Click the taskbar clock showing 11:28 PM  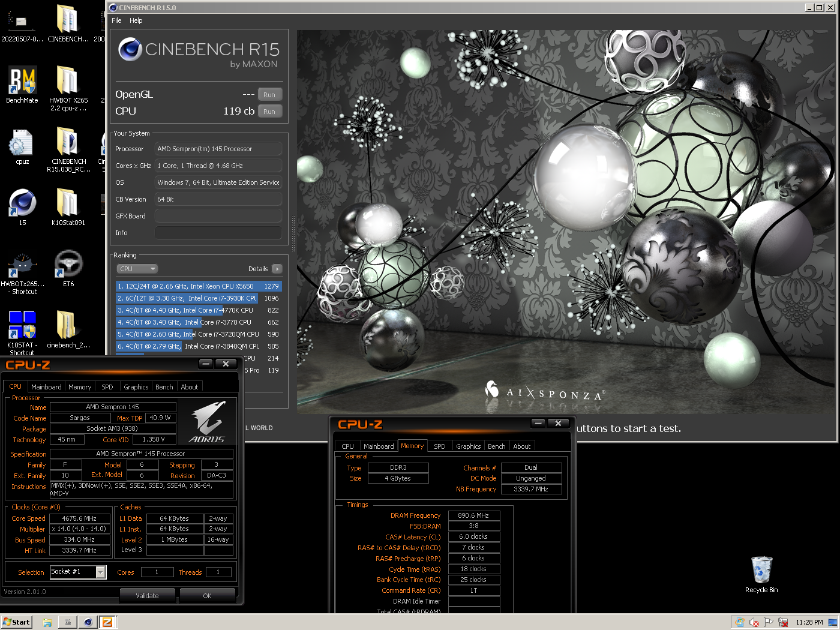click(x=809, y=622)
